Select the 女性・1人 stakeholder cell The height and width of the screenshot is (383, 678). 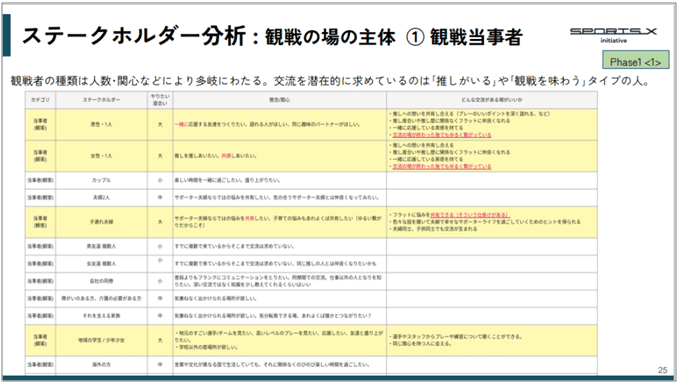(x=101, y=156)
